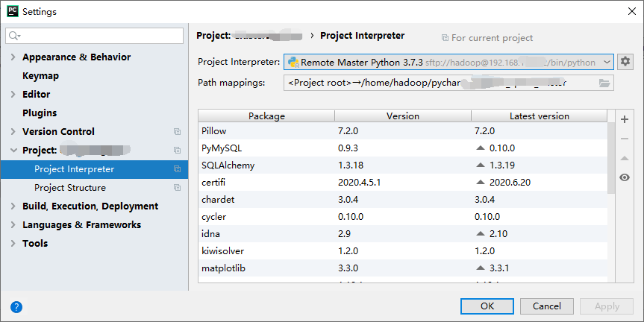The image size is (644, 322).
Task: Click the PyCharm logo in title bar
Action: [13, 11]
